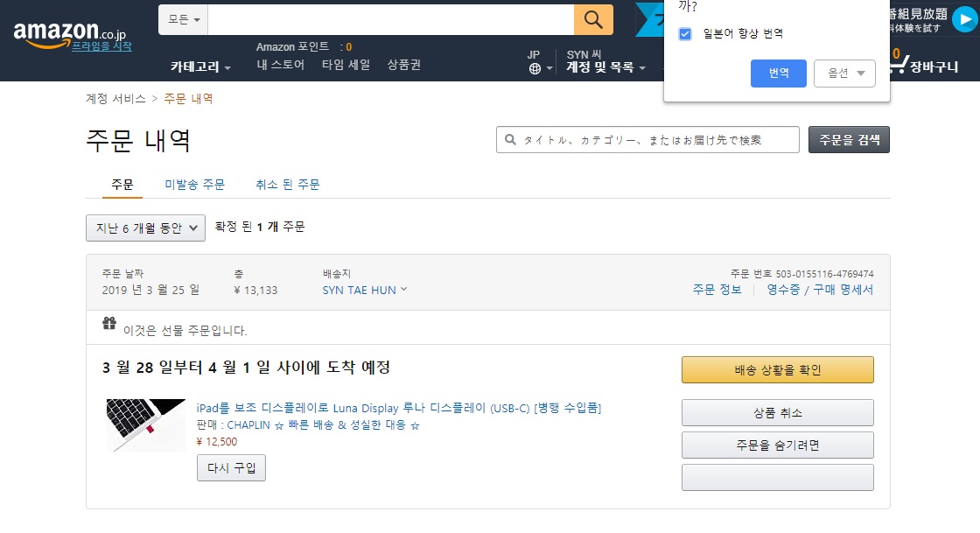Screen dimensions: 980x533
Task: Switch to the 미발송 주문 tab
Action: [x=194, y=185]
